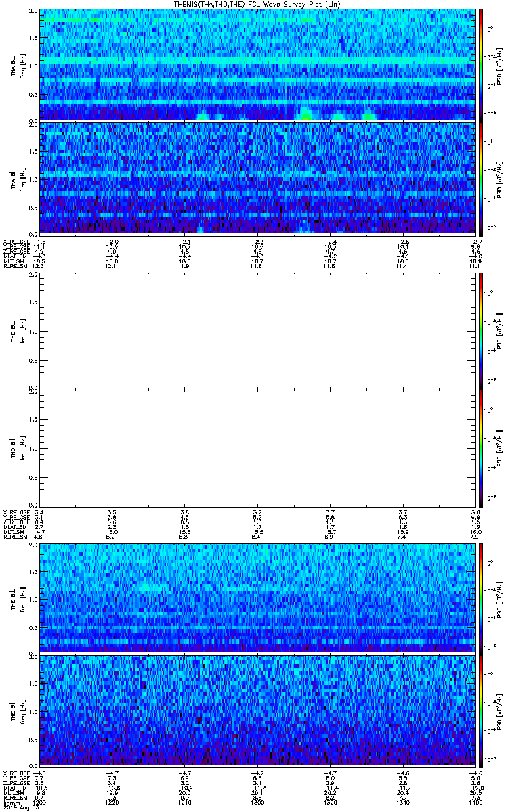The image size is (508, 812).
Task: Click the 1240 time tick label
Action: pyautogui.click(x=184, y=802)
